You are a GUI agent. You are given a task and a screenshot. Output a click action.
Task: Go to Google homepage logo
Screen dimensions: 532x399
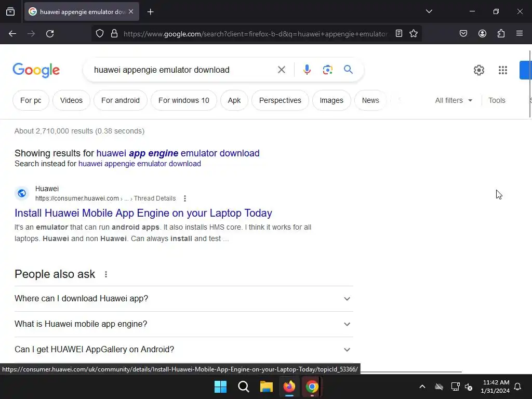tap(36, 70)
